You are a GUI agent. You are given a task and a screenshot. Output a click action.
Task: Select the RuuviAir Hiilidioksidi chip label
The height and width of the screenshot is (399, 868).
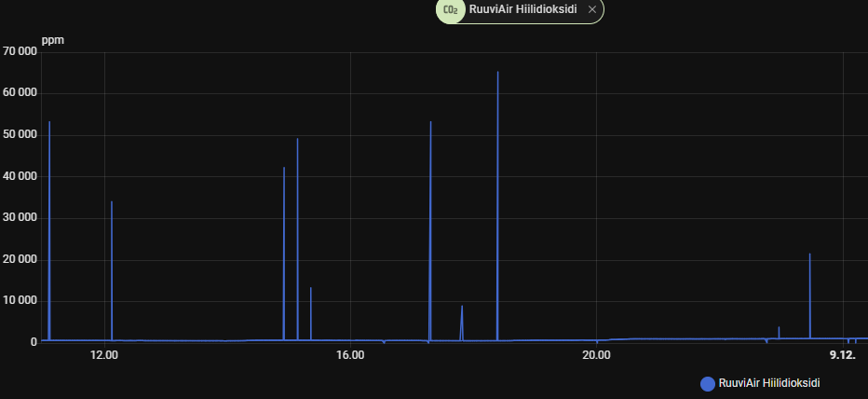coord(522,9)
